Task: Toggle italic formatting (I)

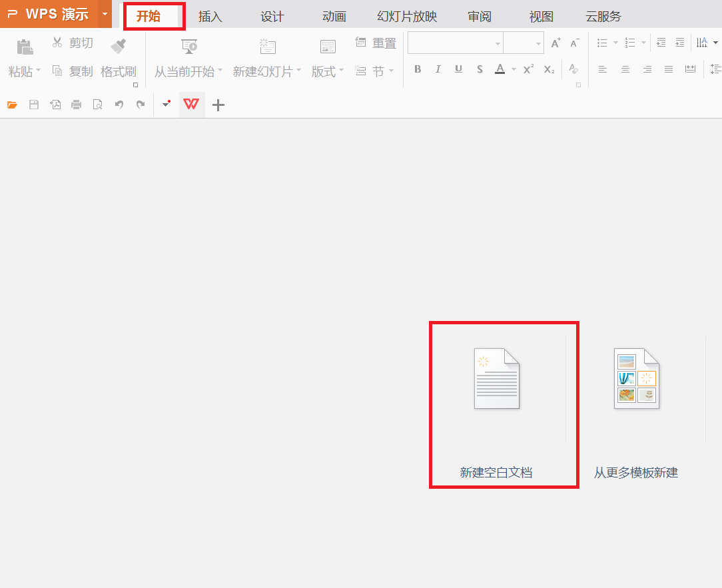Action: click(438, 69)
